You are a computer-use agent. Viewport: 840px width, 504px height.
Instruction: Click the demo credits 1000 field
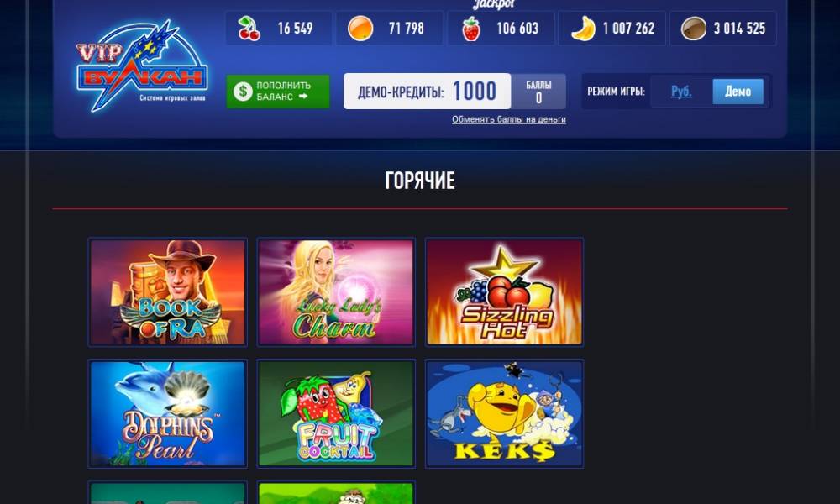pyautogui.click(x=427, y=92)
